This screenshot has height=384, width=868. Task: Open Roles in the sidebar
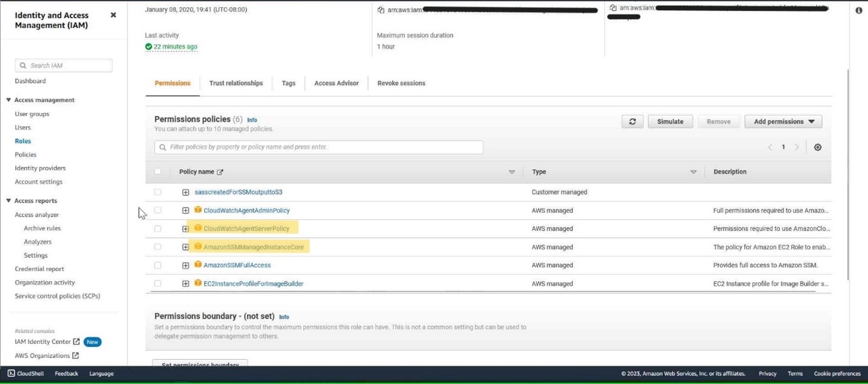coord(23,141)
